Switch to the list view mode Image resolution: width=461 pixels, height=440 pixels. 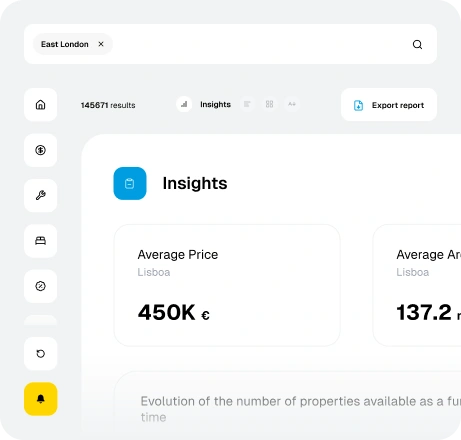tap(247, 104)
